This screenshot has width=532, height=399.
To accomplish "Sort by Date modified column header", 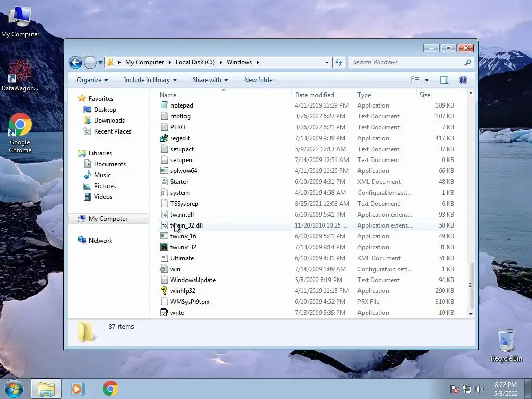I will 314,95.
